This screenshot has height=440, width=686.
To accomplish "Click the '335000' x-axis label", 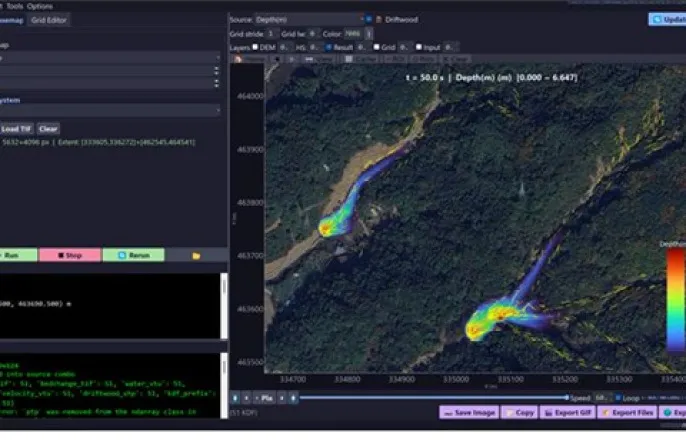I will [456, 380].
